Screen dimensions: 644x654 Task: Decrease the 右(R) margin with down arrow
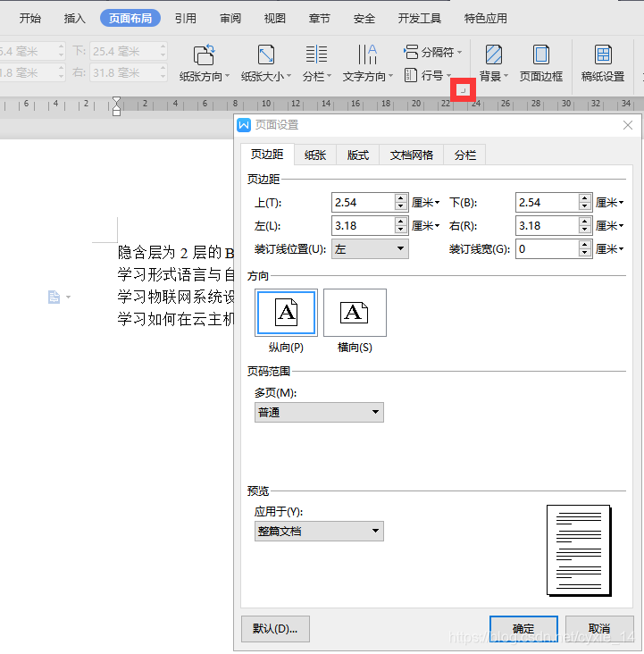coord(585,231)
